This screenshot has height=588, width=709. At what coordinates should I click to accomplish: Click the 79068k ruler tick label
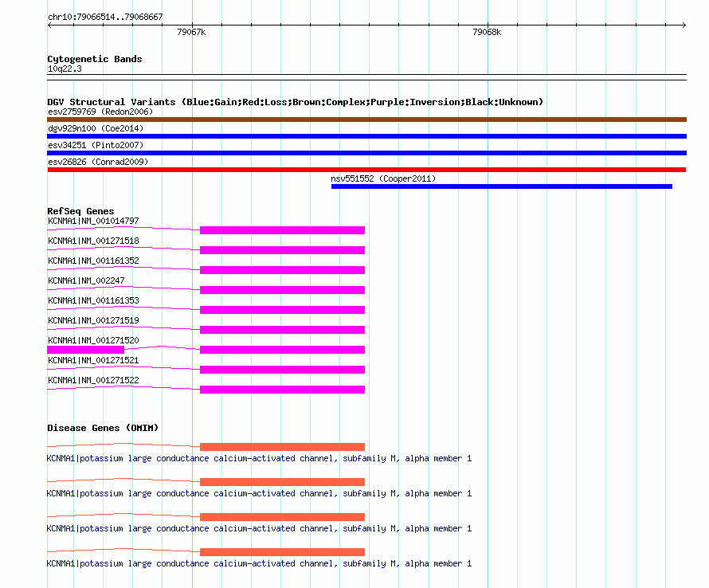tap(487, 32)
